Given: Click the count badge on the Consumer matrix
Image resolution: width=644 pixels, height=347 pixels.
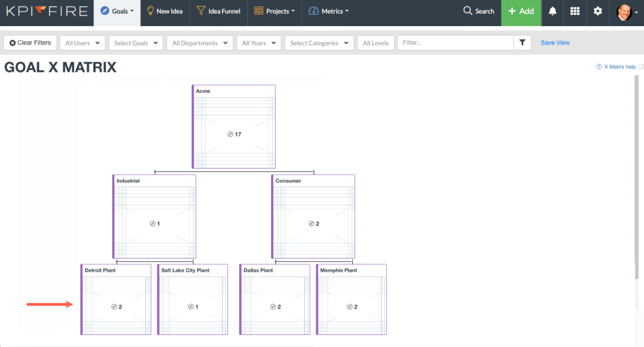Looking at the screenshot, I should [x=313, y=224].
